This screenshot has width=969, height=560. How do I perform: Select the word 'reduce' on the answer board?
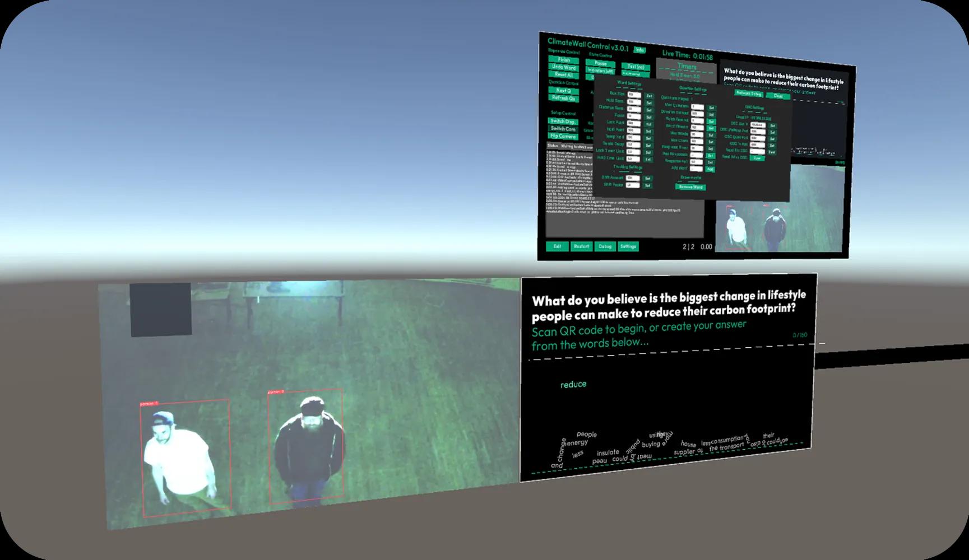point(573,384)
